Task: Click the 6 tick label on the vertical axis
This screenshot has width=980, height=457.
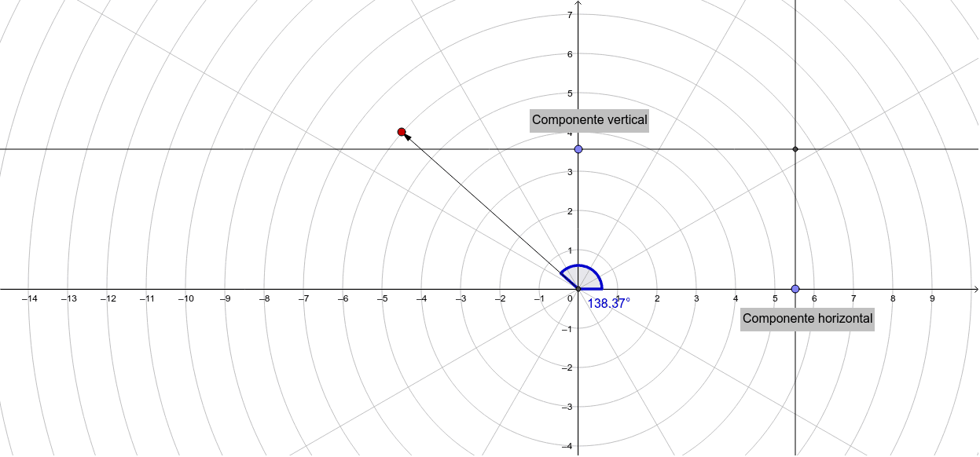Action: pos(569,54)
